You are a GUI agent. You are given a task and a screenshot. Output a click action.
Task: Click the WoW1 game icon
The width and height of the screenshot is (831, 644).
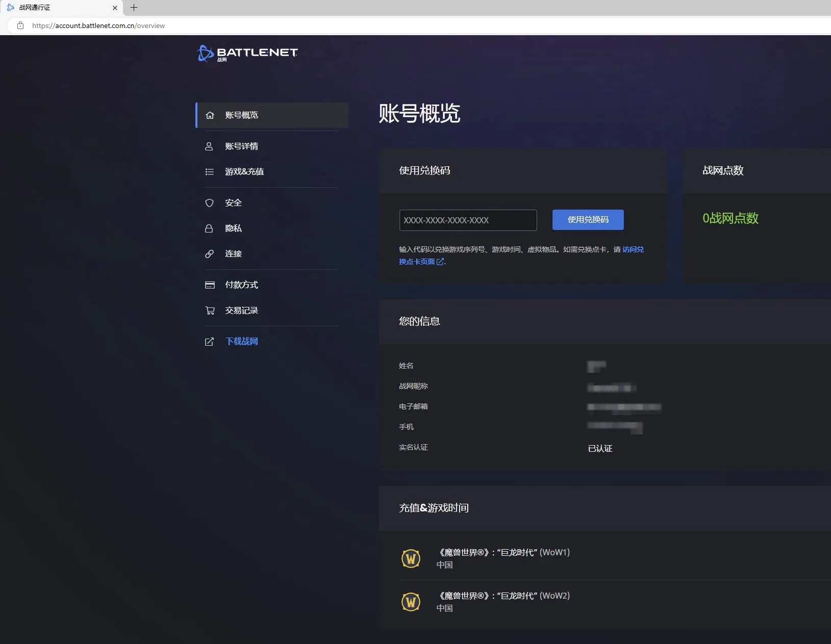pyautogui.click(x=411, y=558)
